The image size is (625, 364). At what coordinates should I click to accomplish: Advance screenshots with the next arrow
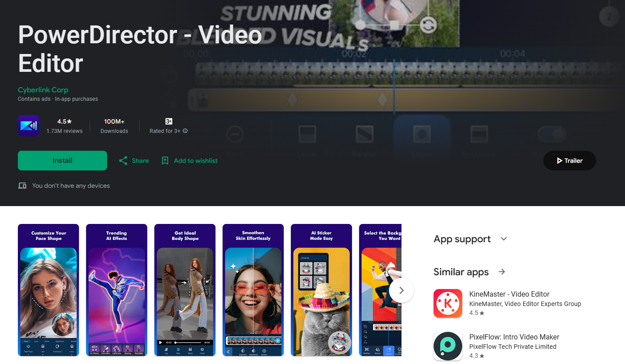tap(401, 290)
